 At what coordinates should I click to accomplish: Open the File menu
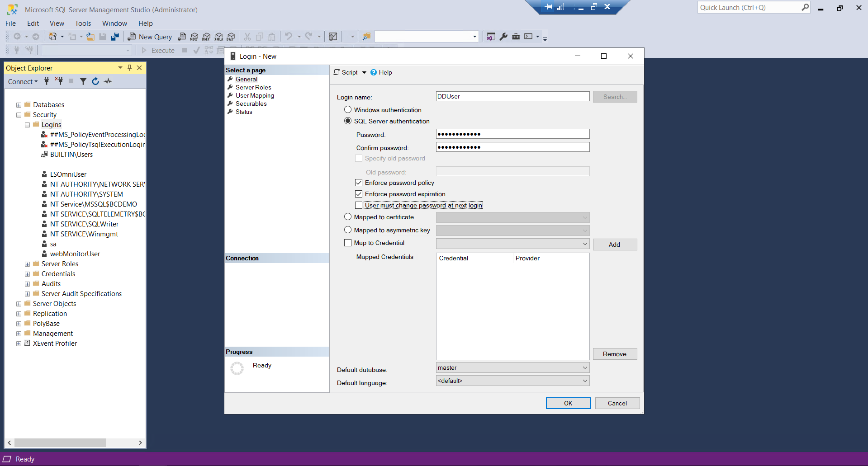pyautogui.click(x=10, y=23)
